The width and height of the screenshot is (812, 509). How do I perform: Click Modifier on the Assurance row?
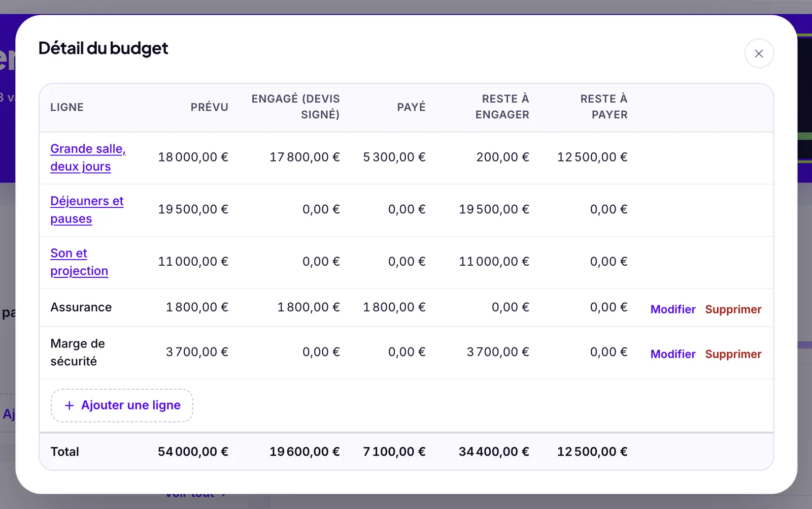672,309
